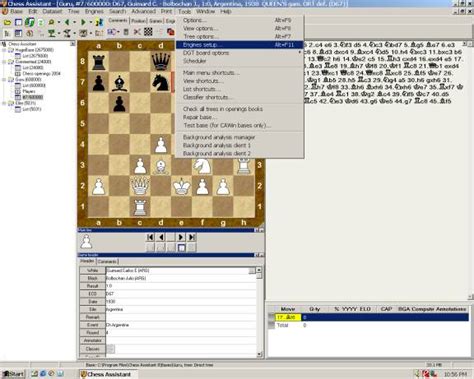Viewport: 474px width, 379px height.
Task: Step forward one move
Action: (x=181, y=237)
